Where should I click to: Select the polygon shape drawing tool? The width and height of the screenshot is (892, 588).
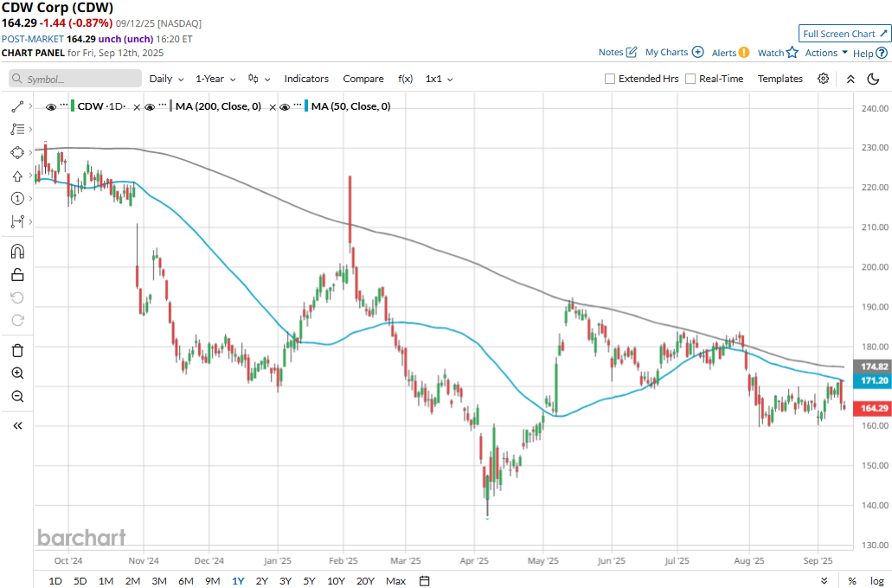coord(17,152)
